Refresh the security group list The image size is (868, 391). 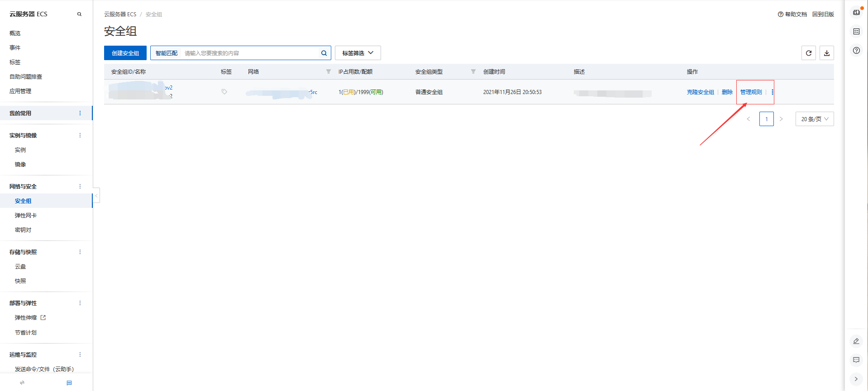[x=809, y=53]
